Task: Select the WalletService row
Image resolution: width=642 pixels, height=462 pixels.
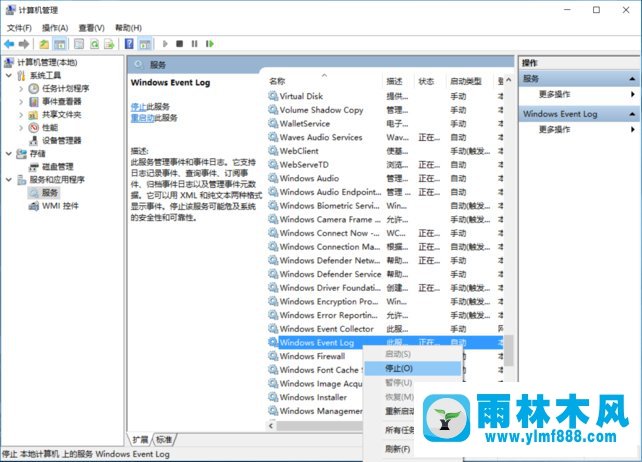Action: click(385, 124)
